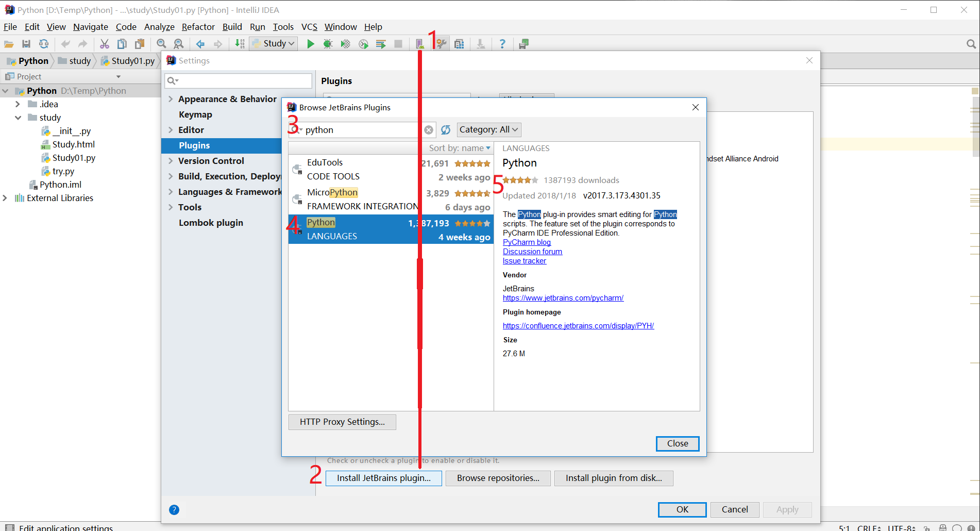Open the Sort by: name dropdown

pos(460,148)
